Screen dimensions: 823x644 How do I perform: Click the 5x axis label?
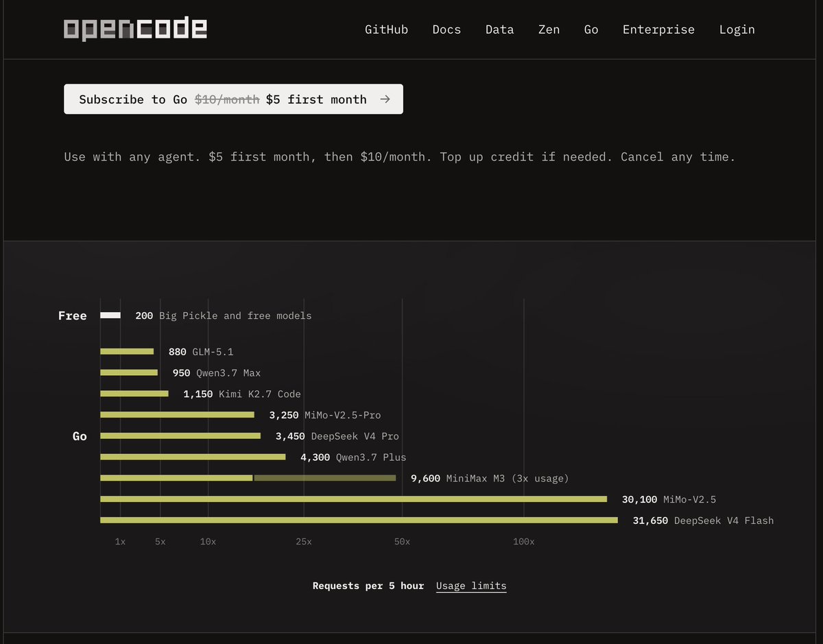160,542
